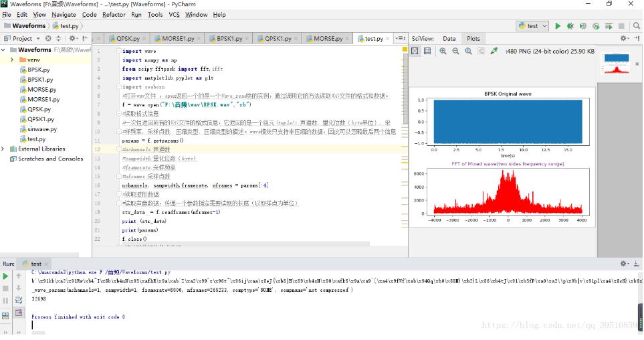Hide the SciView panel
Screen dimensions: 644x340
tap(636, 38)
